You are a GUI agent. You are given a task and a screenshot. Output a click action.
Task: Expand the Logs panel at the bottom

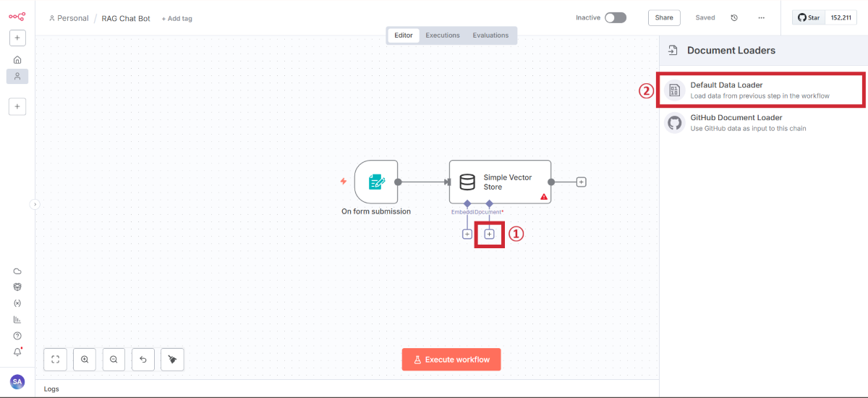tap(51, 389)
